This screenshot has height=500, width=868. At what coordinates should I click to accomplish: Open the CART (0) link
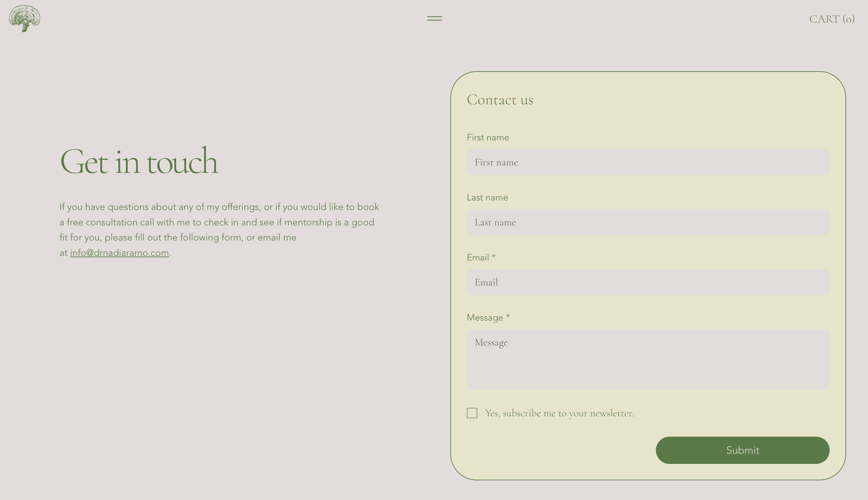point(832,19)
